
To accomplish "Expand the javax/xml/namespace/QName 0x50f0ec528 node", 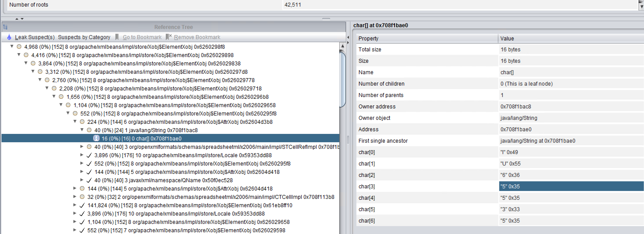I will [82, 180].
